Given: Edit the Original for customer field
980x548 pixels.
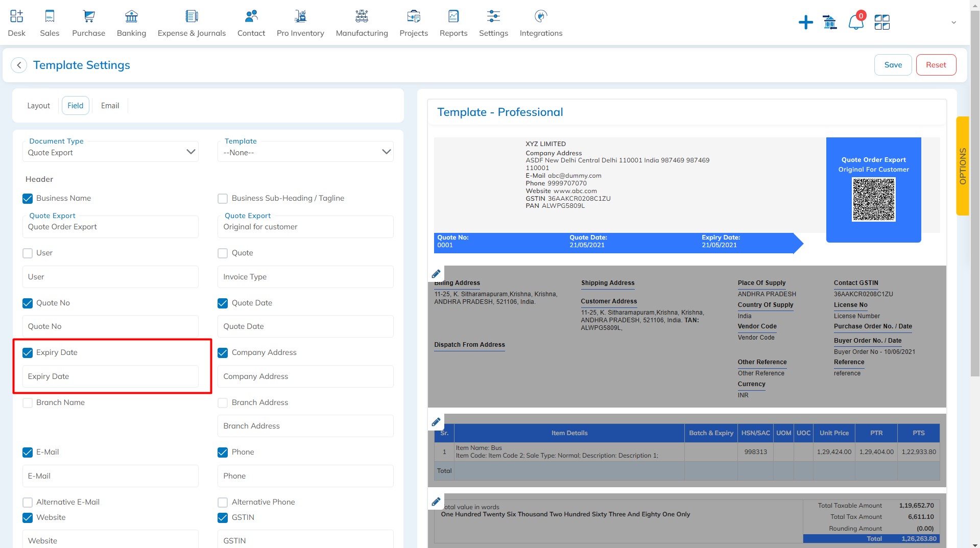Looking at the screenshot, I should pos(305,227).
